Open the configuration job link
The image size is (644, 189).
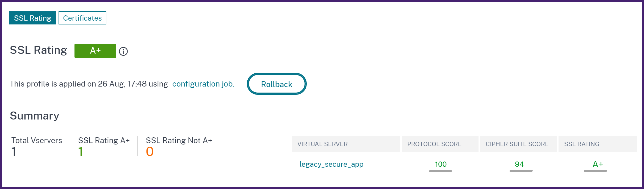click(203, 84)
